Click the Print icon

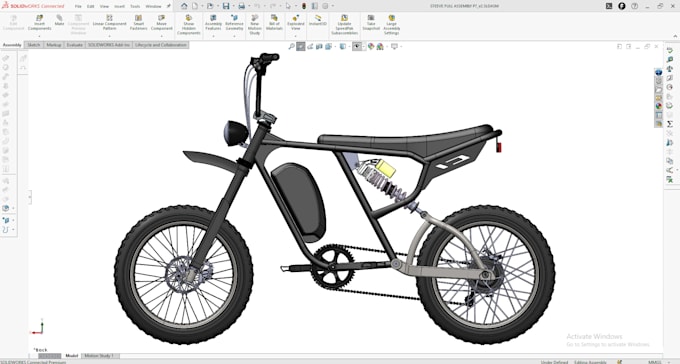point(242,6)
